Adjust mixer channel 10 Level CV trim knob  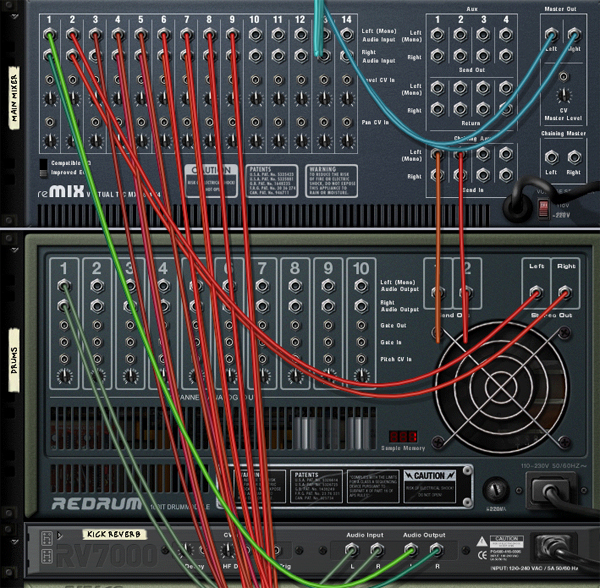255,99
